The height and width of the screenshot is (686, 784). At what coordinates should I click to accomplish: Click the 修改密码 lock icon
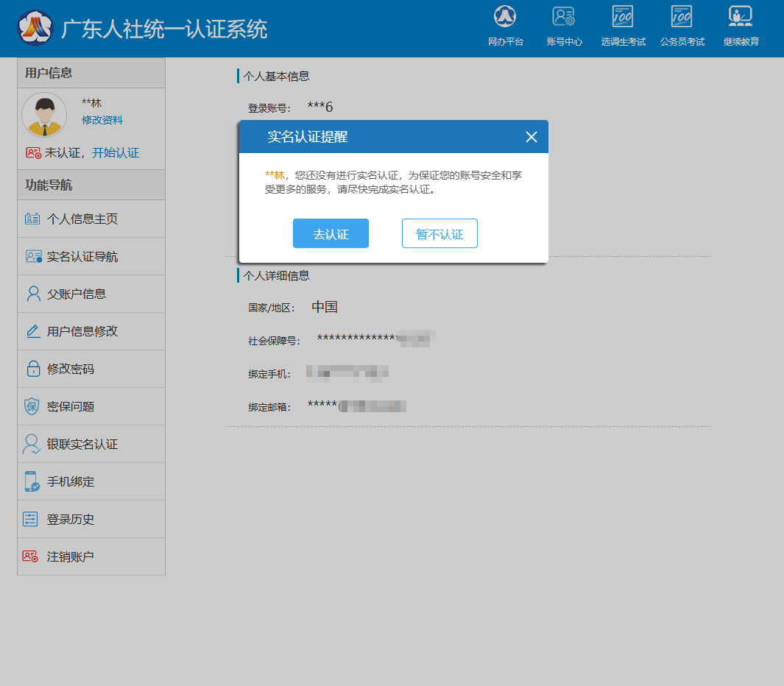[32, 369]
